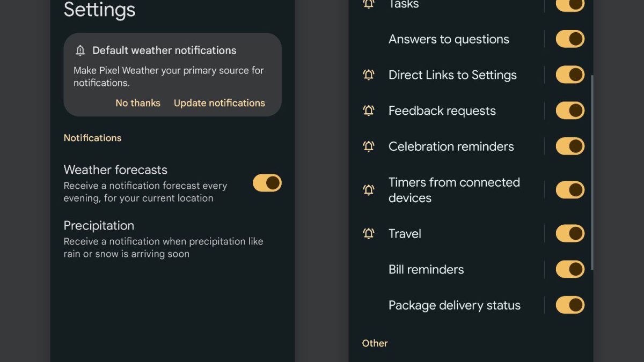Disable the Travel notifications switch
Viewport: 644px width, 362px height.
[x=569, y=234]
